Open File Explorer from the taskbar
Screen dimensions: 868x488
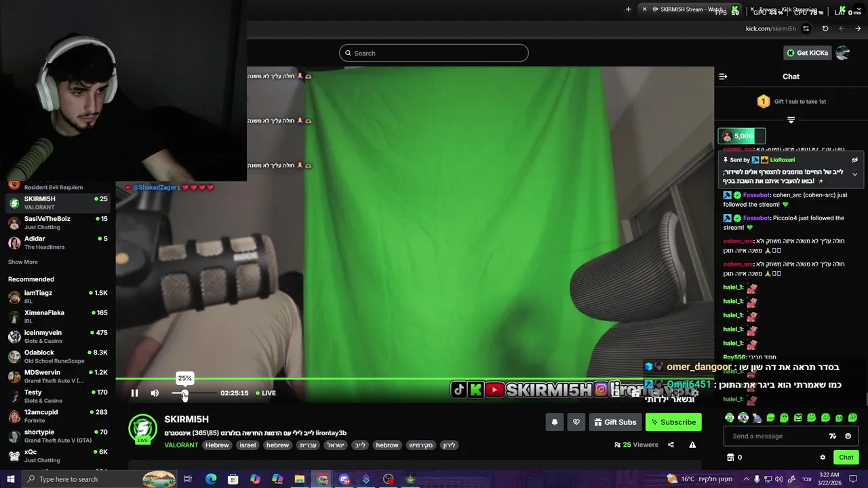[299, 479]
